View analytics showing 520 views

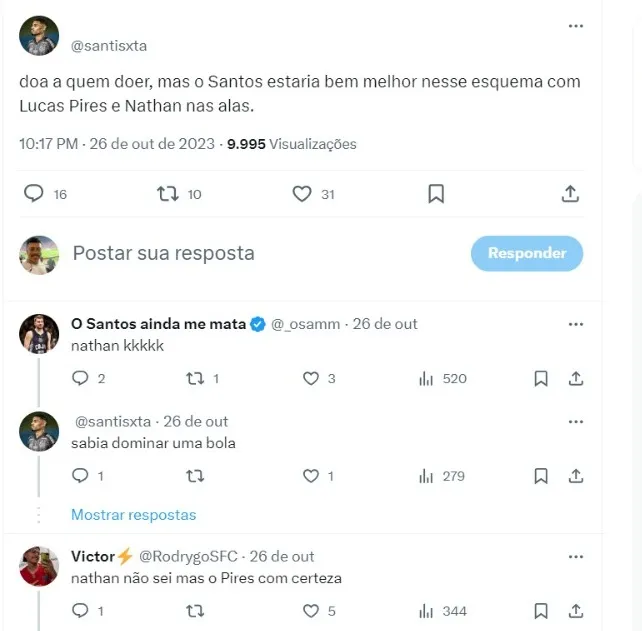442,378
